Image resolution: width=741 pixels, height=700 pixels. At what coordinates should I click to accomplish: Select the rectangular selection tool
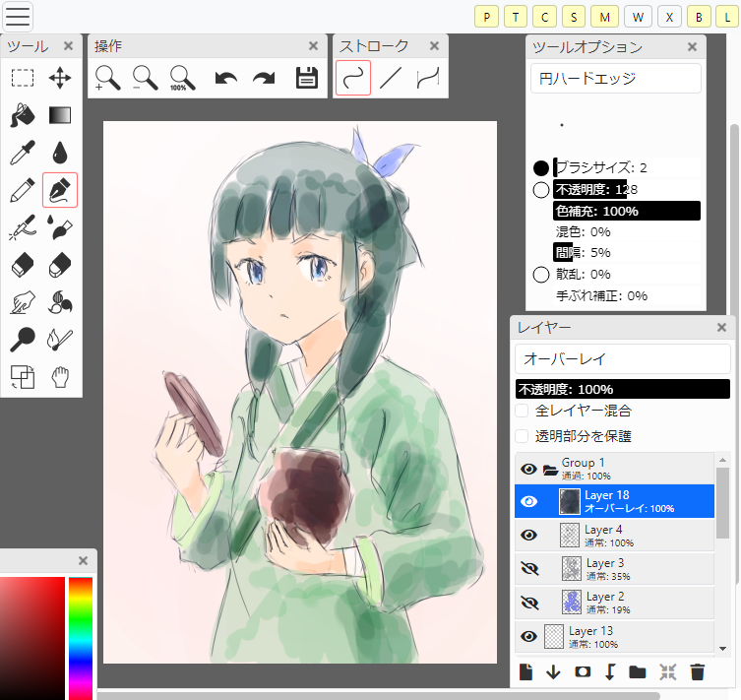pos(23,78)
